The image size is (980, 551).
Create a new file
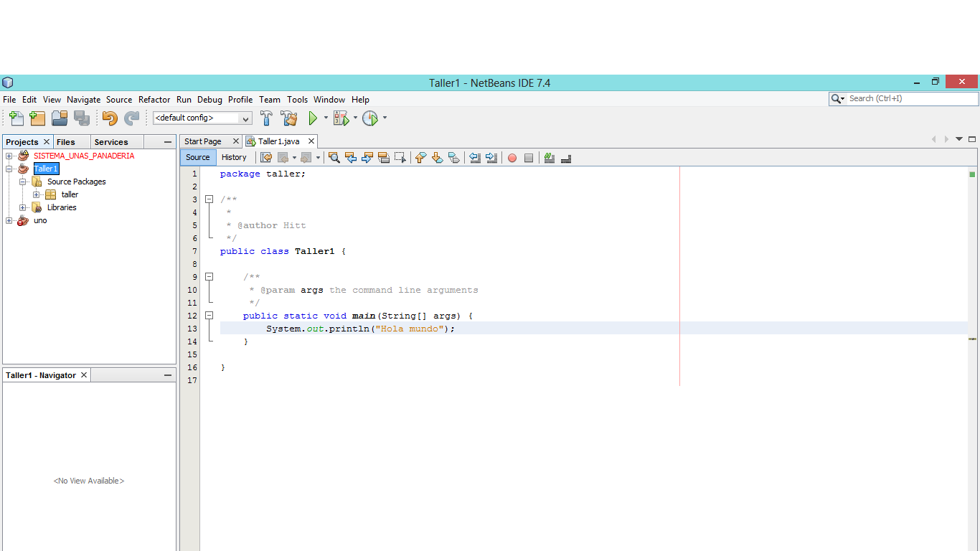(15, 118)
